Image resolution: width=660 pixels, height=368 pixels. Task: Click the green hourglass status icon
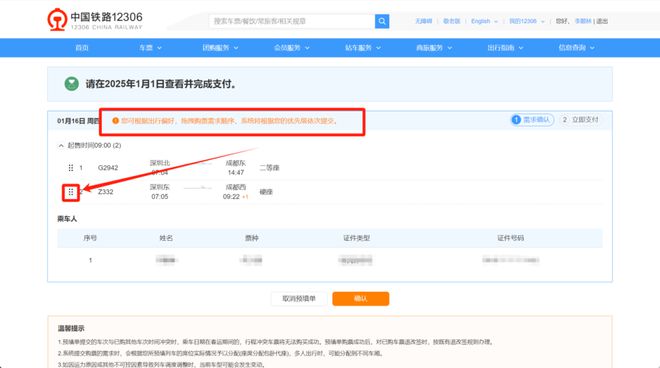click(72, 84)
